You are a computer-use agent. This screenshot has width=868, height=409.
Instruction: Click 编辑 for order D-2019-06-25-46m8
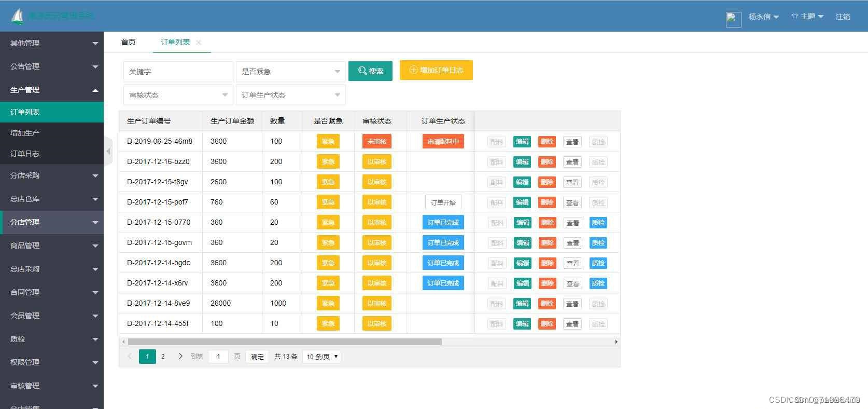click(522, 142)
